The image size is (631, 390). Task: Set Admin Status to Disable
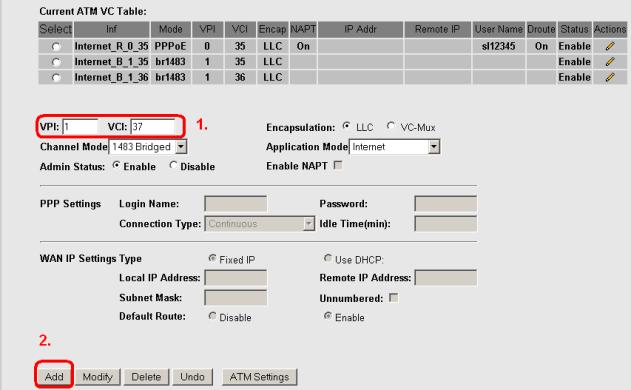pyautogui.click(x=173, y=165)
